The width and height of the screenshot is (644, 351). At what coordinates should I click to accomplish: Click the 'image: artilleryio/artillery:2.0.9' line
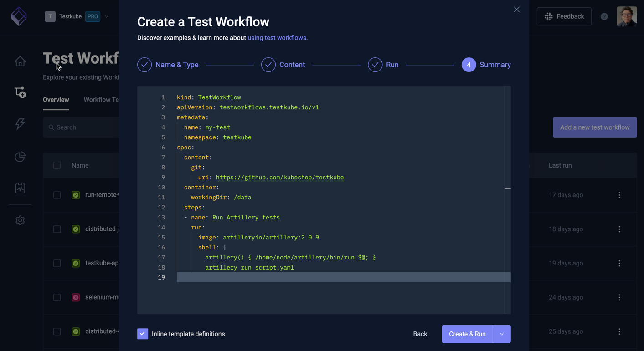[x=258, y=238]
